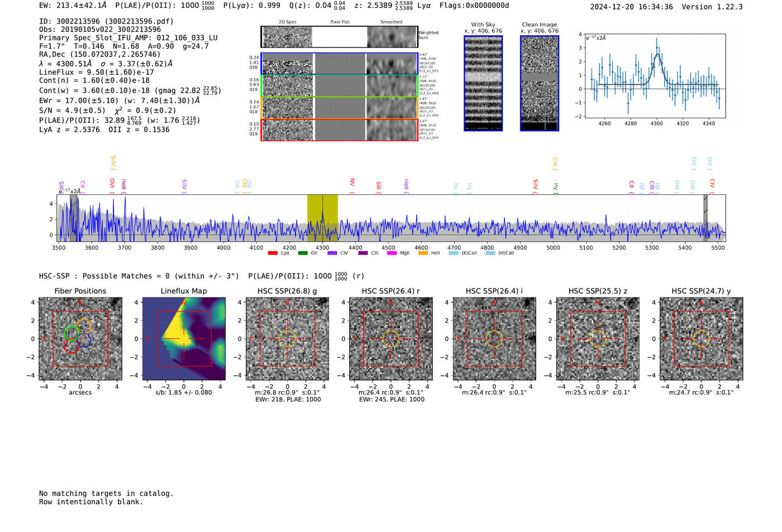The height and width of the screenshot is (532, 782).
Task: Click the green OII legend swatch
Action: 303,253
